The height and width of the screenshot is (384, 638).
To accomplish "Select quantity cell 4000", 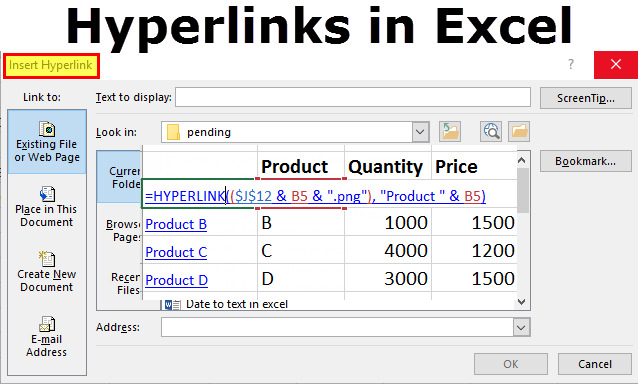I will click(388, 251).
